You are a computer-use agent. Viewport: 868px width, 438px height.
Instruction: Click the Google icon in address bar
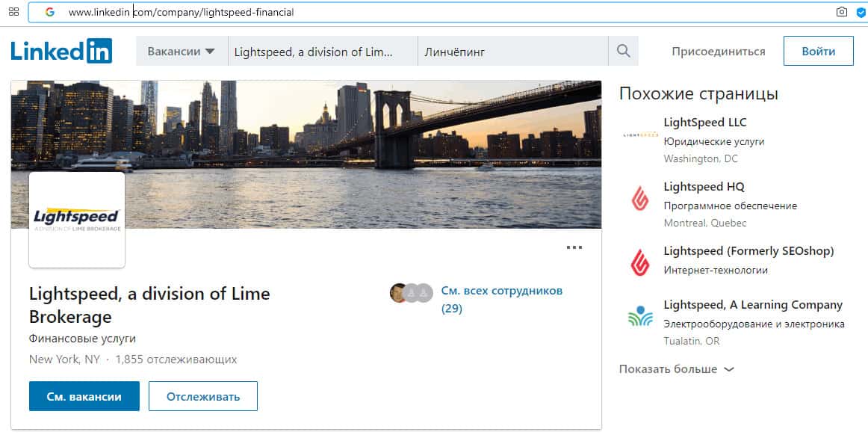coord(50,12)
